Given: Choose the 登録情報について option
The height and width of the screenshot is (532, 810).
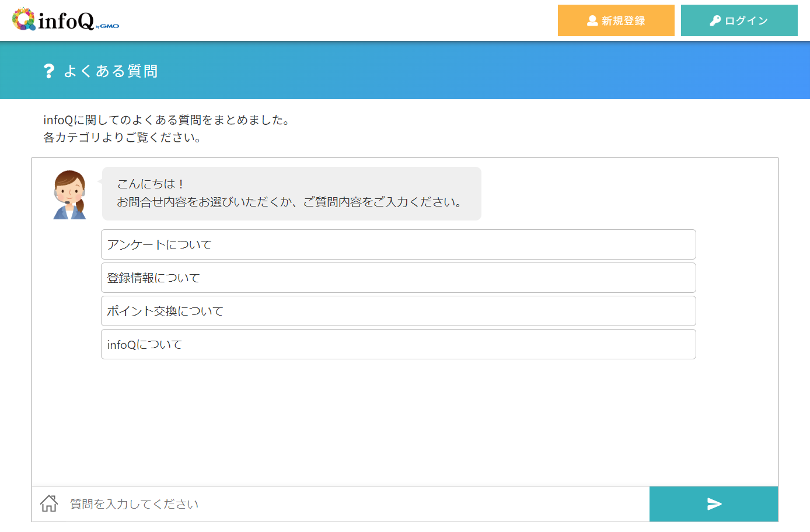Looking at the screenshot, I should pos(398,278).
